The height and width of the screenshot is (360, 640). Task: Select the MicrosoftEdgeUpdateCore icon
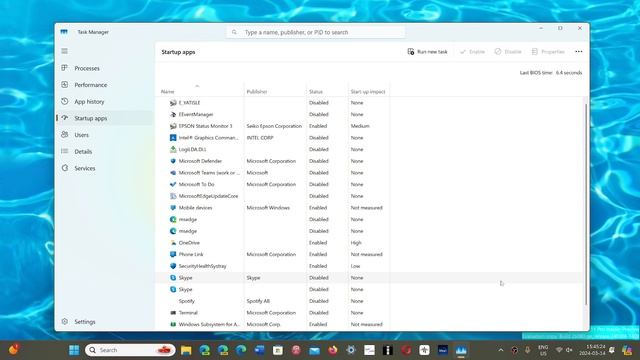click(x=173, y=196)
